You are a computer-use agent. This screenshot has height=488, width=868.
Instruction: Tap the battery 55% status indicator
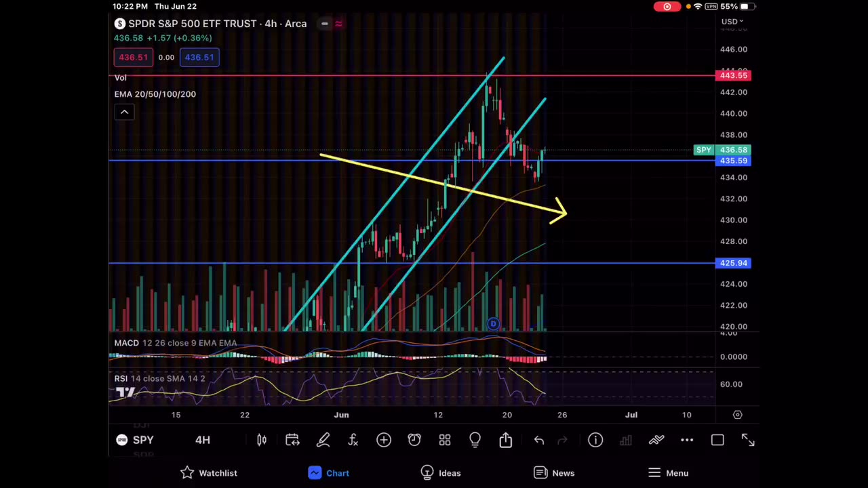(738, 6)
